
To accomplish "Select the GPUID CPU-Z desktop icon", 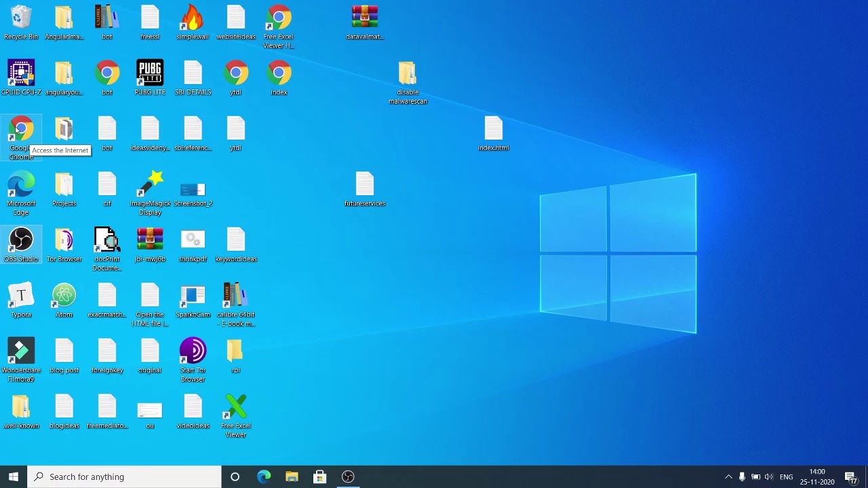I will click(21, 73).
